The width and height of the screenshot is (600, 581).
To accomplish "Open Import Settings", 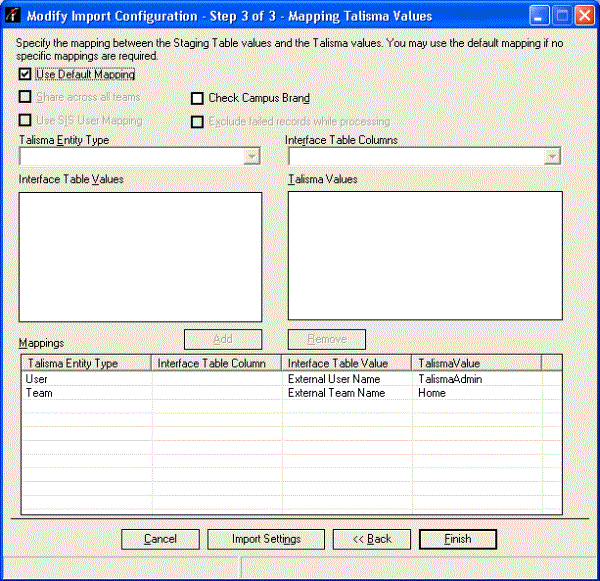I will (266, 539).
